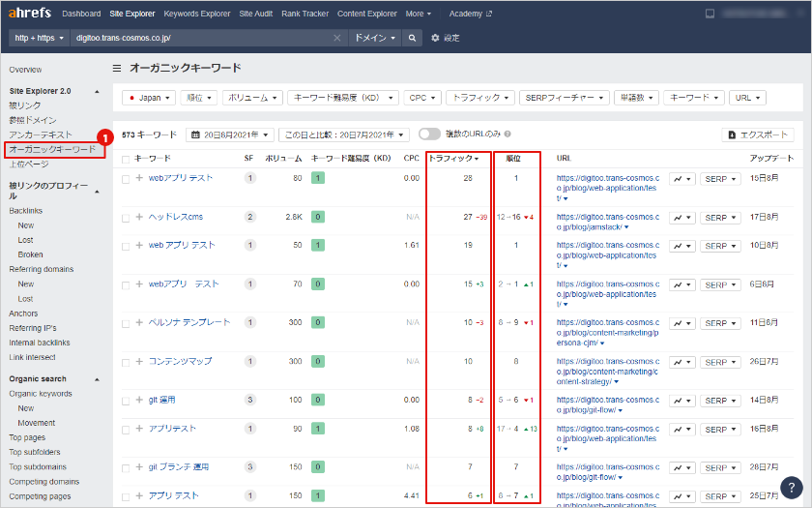Open Backlinks in sidebar

click(x=26, y=211)
